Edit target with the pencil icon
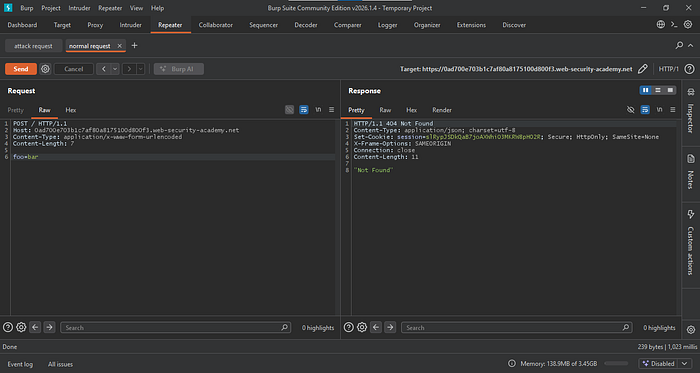The width and height of the screenshot is (700, 373). [642, 69]
